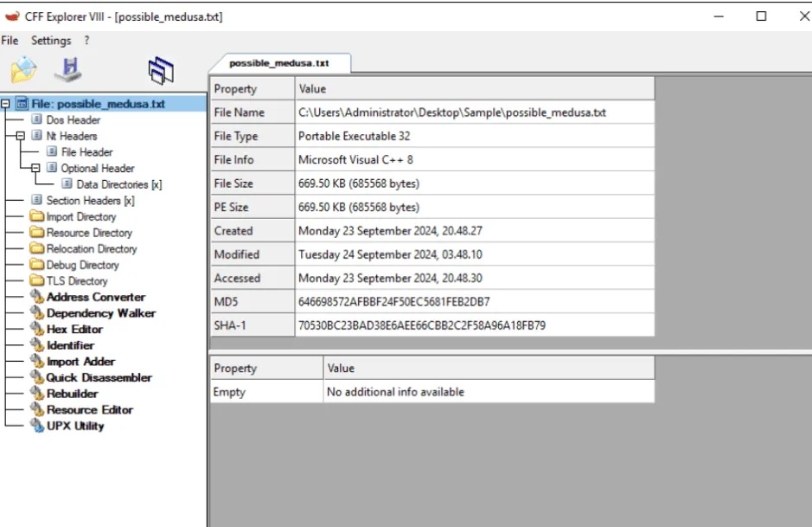Select Nt Headers tree entry
The width and height of the screenshot is (812, 527).
click(72, 136)
